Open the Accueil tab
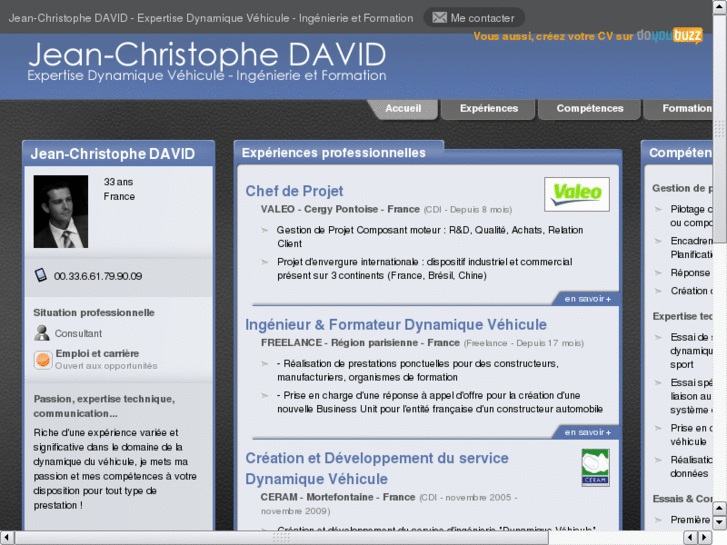The width and height of the screenshot is (727, 545). coord(403,109)
